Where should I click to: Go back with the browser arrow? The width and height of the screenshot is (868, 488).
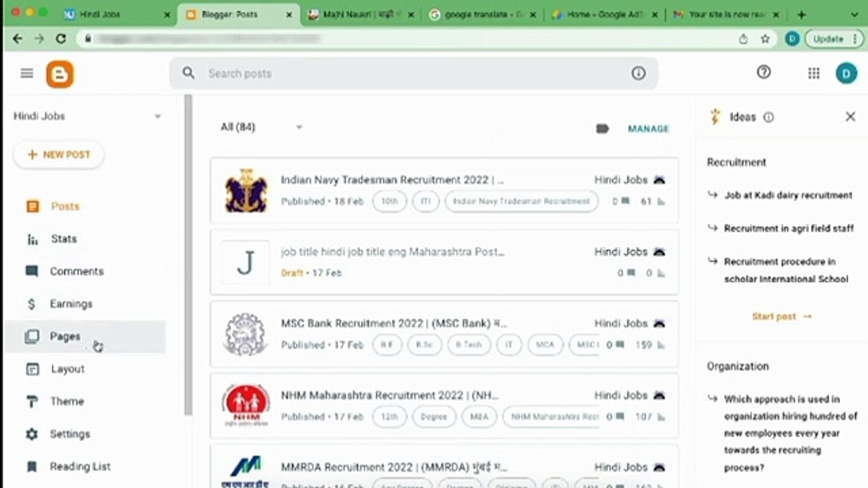18,39
